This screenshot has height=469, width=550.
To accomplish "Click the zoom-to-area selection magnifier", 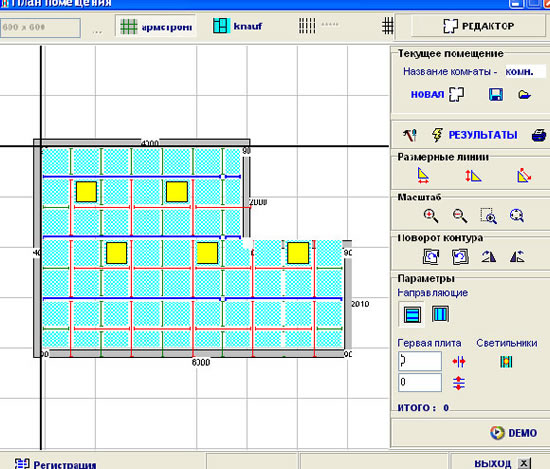I will pyautogui.click(x=488, y=216).
